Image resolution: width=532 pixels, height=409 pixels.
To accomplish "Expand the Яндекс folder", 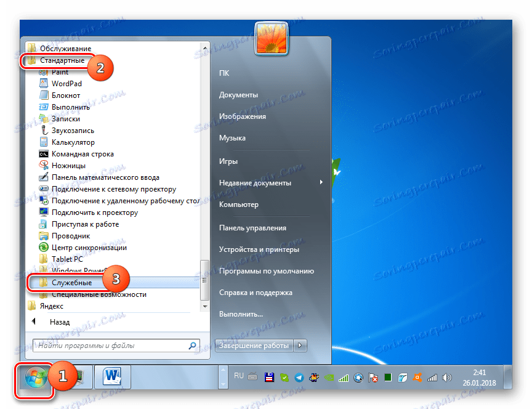I will tap(51, 306).
